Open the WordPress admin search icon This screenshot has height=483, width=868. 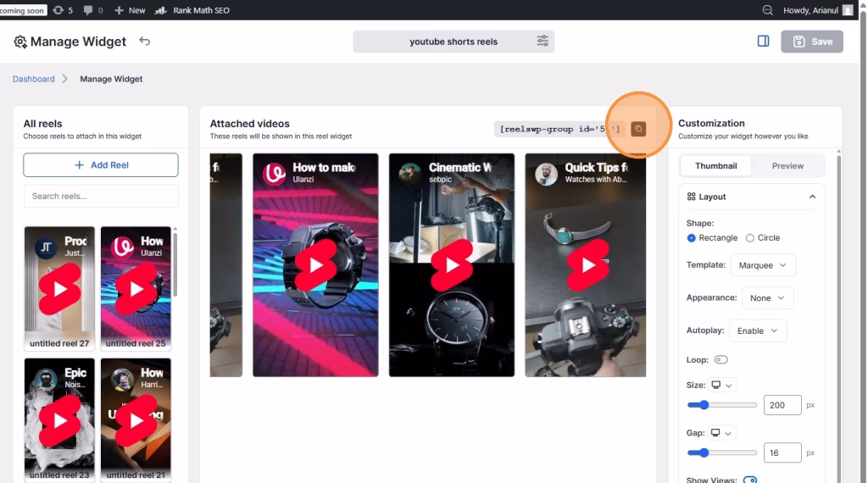coord(768,10)
